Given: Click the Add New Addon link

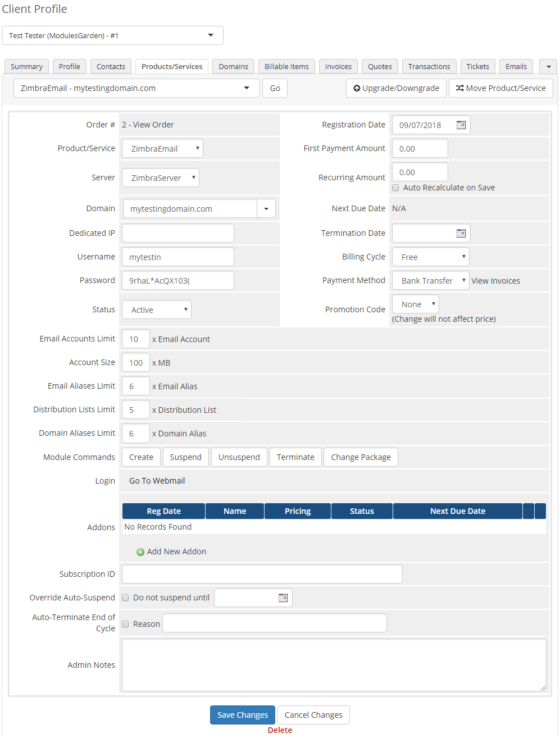Looking at the screenshot, I should (x=176, y=552).
